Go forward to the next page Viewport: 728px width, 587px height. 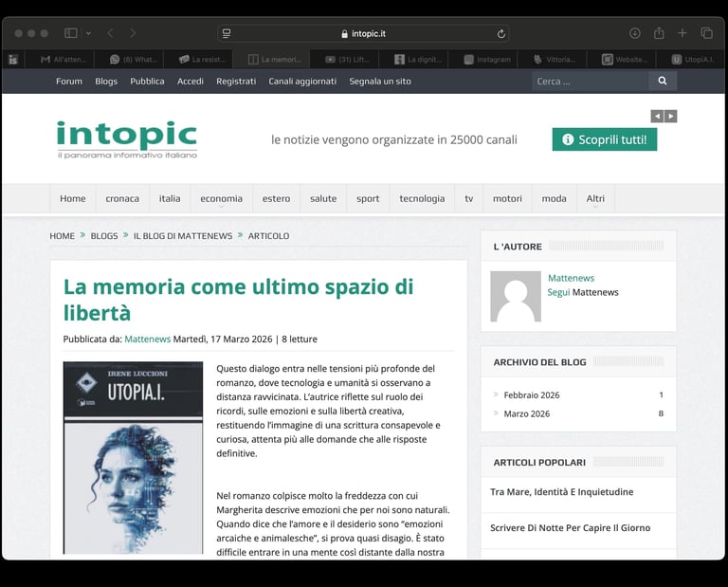point(133,33)
